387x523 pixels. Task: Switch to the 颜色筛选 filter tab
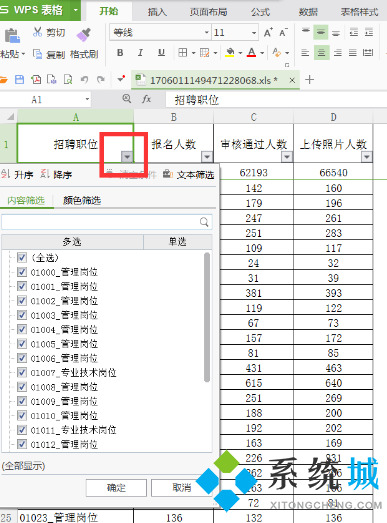click(82, 200)
